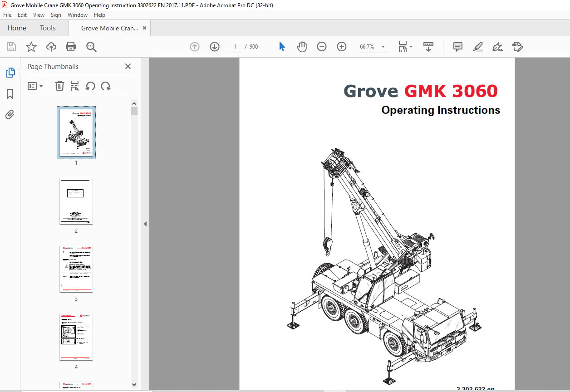Viewport: 570px width, 392px height.
Task: Switch to the Tools tab
Action: click(48, 28)
